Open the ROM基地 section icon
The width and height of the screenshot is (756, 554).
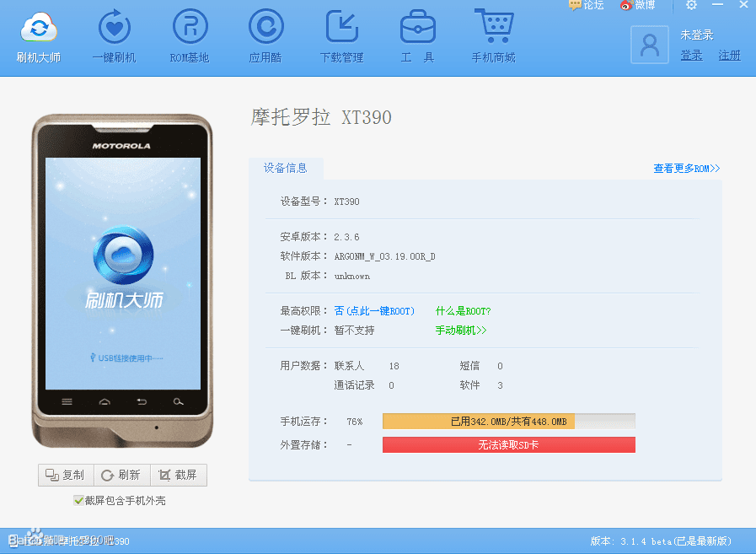click(x=190, y=26)
